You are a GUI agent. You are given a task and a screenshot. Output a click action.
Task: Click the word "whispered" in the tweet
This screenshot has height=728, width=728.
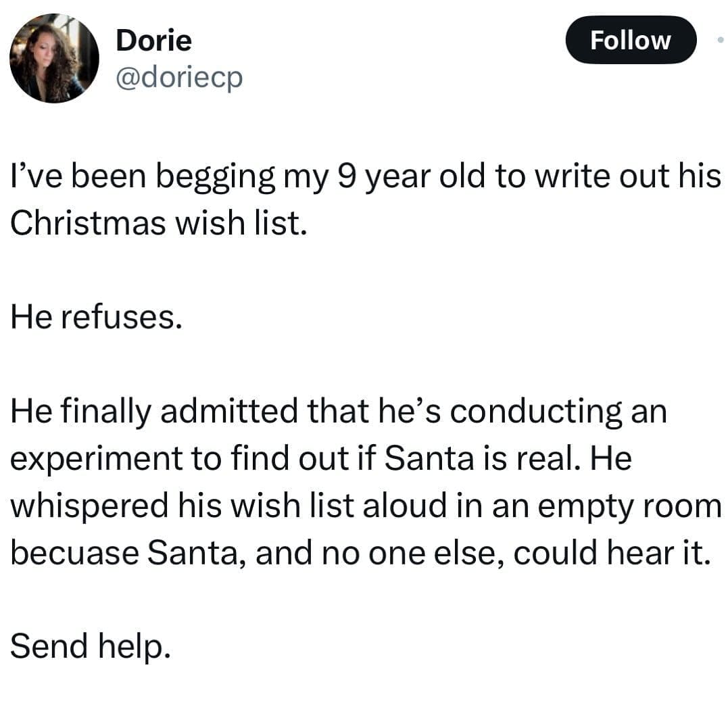pos(87,506)
